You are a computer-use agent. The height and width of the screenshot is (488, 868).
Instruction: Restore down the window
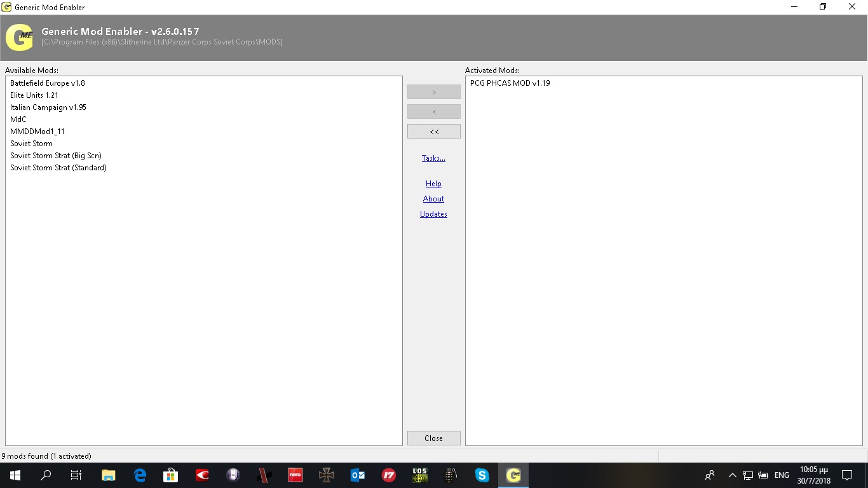[x=824, y=7]
